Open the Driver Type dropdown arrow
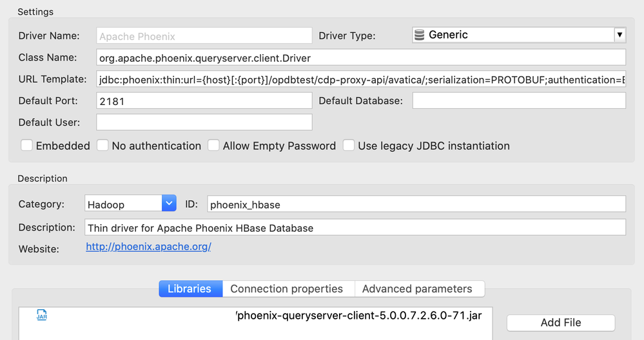Screen dimensions: 644x340 click(620, 35)
